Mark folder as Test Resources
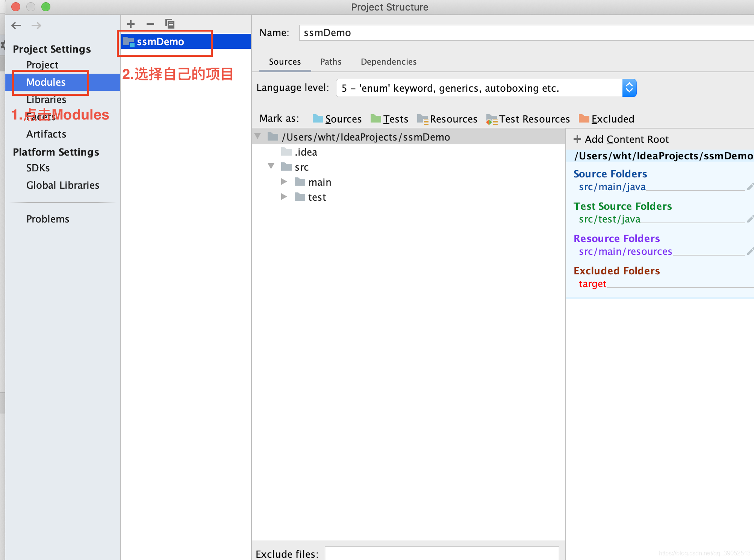 528,119
